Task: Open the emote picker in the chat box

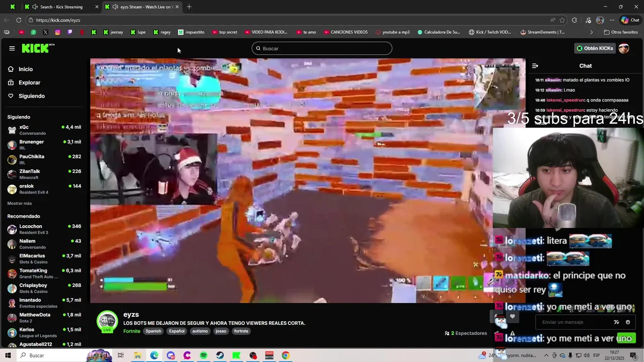Action: 628,322
